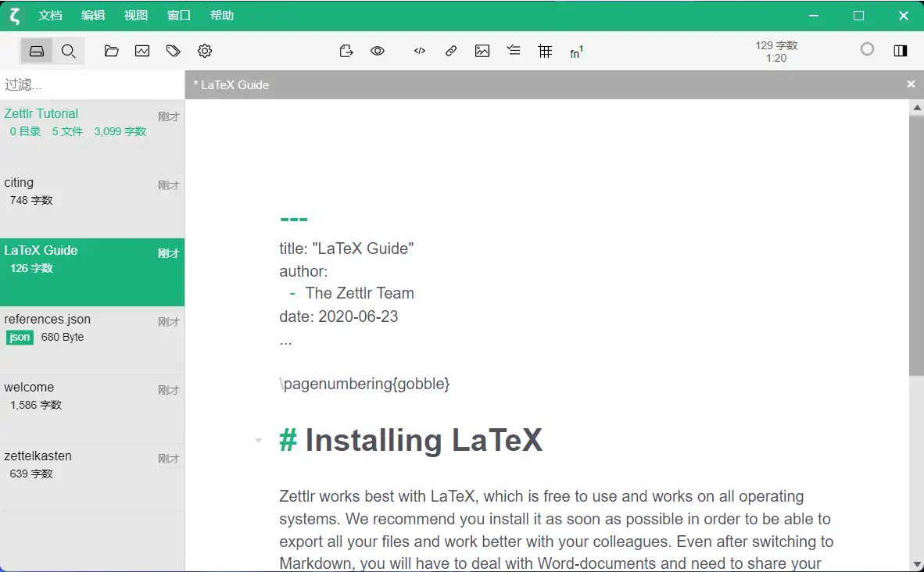This screenshot has width=924, height=572.
Task: Select the LaTeX Guide file in the list
Action: pos(92,272)
